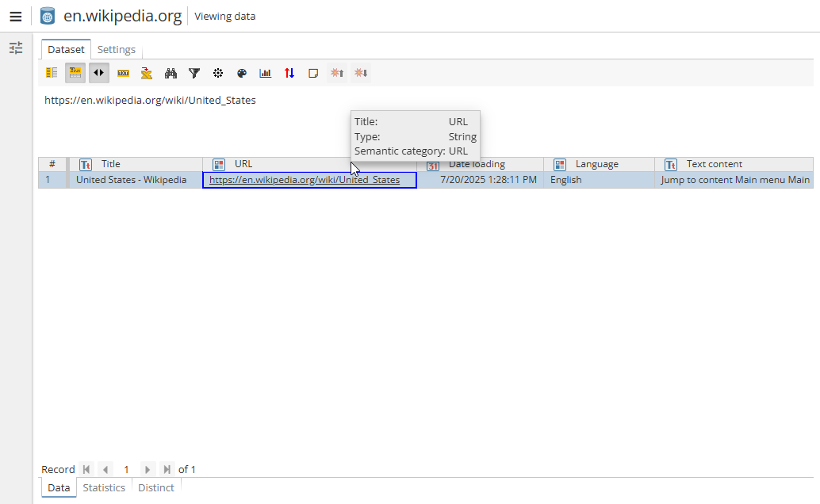Add a note using the page icon

coord(313,73)
